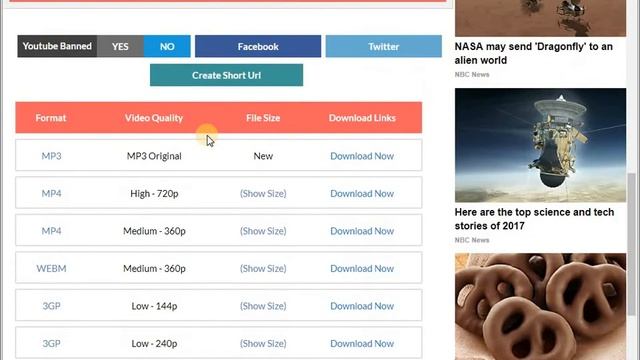Show size for 3GP Low 240p
The width and height of the screenshot is (640, 360).
click(263, 344)
